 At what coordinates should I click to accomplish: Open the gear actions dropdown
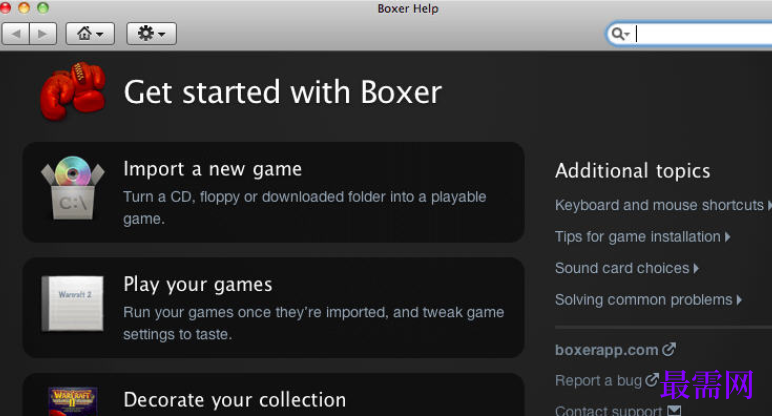point(151,33)
